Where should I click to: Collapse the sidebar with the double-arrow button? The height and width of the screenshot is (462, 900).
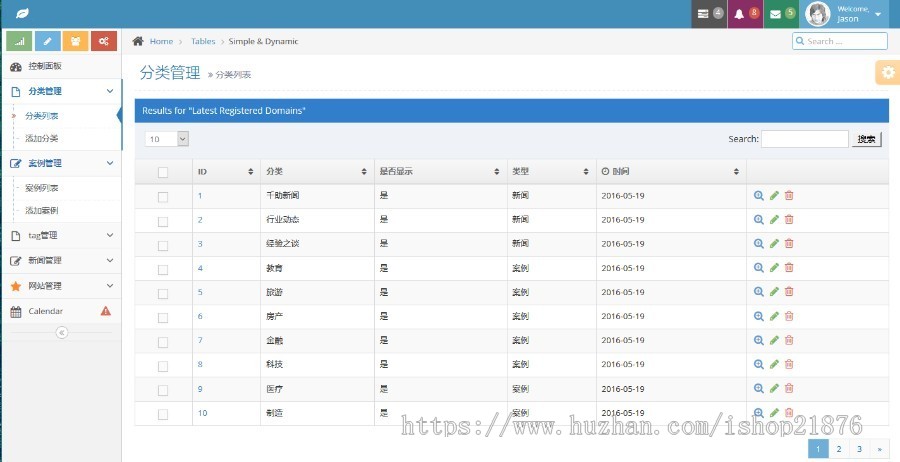[62, 333]
